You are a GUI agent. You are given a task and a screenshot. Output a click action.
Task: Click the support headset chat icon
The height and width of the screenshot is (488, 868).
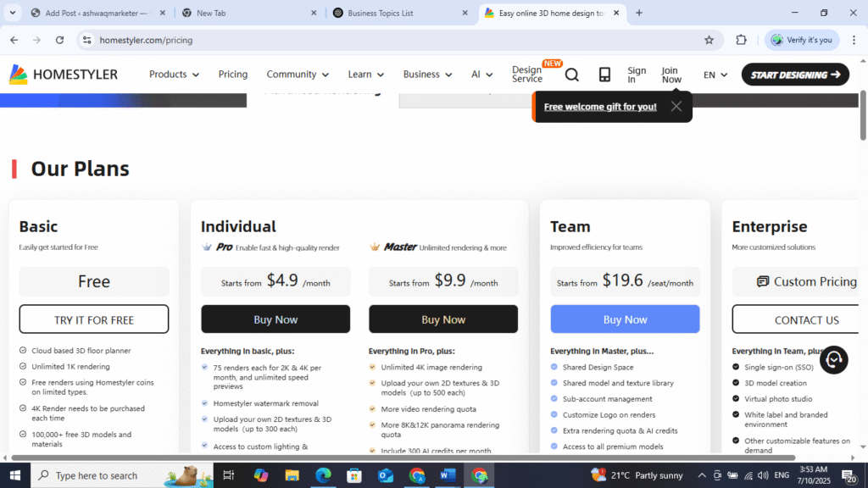pos(833,360)
